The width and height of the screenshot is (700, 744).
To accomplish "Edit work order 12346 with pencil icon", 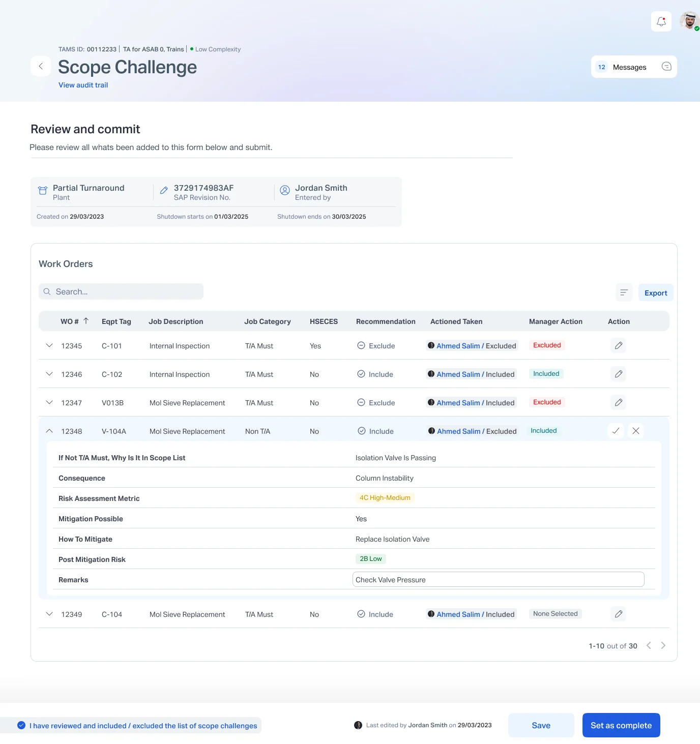I will (x=618, y=374).
